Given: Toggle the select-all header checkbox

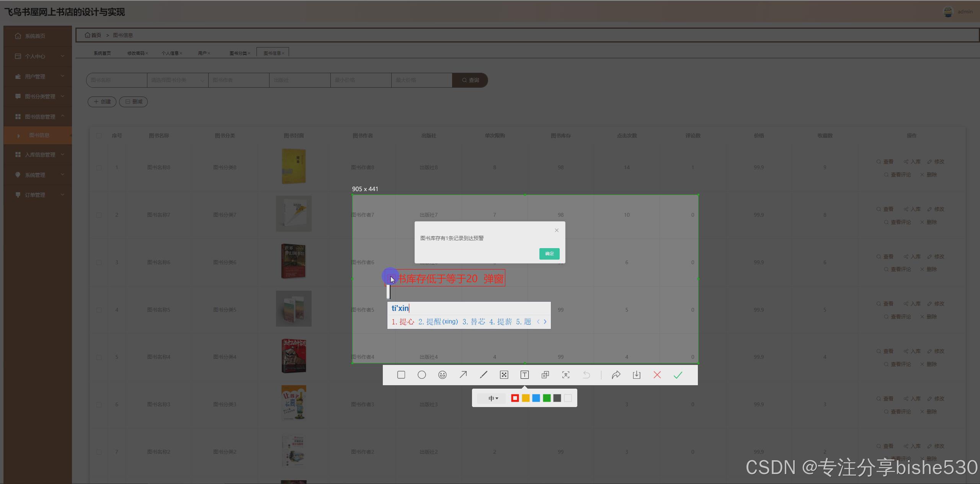Looking at the screenshot, I should pos(99,136).
